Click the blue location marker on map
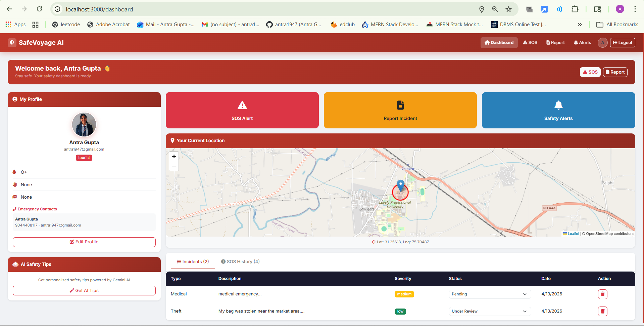644x326 pixels. pyautogui.click(x=400, y=185)
